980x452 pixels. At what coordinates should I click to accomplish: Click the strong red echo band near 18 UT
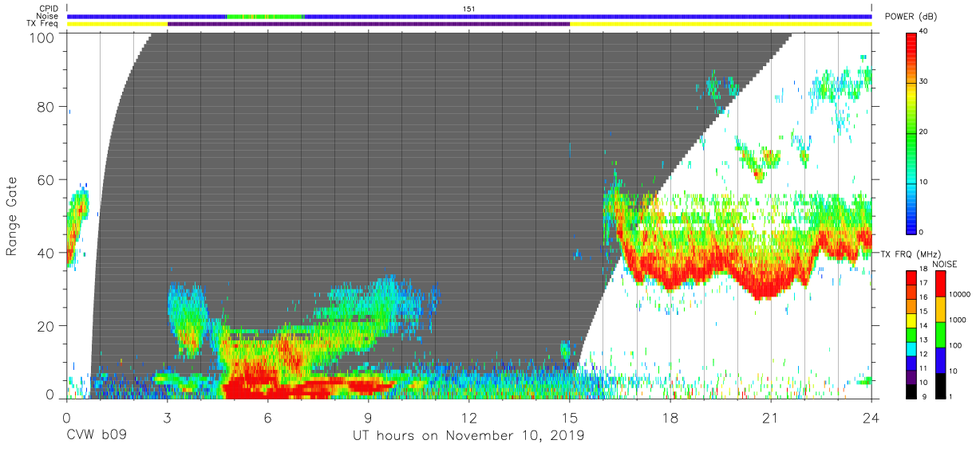pyautogui.click(x=670, y=277)
